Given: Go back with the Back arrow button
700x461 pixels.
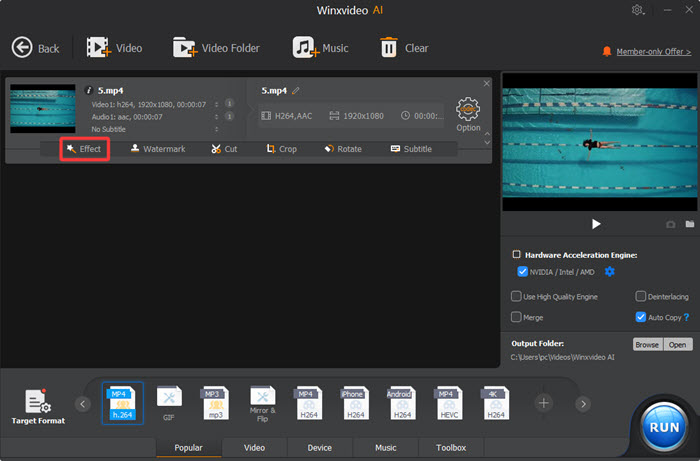Looking at the screenshot, I should [x=35, y=48].
